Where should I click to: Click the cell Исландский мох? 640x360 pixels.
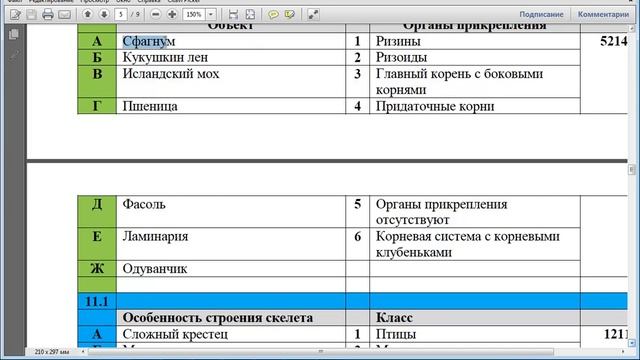tap(171, 74)
